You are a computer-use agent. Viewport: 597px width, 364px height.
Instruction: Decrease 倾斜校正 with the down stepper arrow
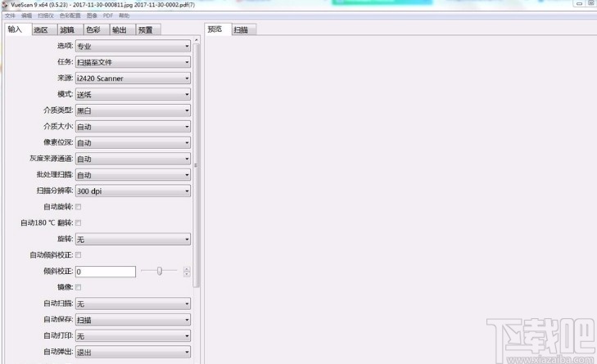pyautogui.click(x=187, y=274)
